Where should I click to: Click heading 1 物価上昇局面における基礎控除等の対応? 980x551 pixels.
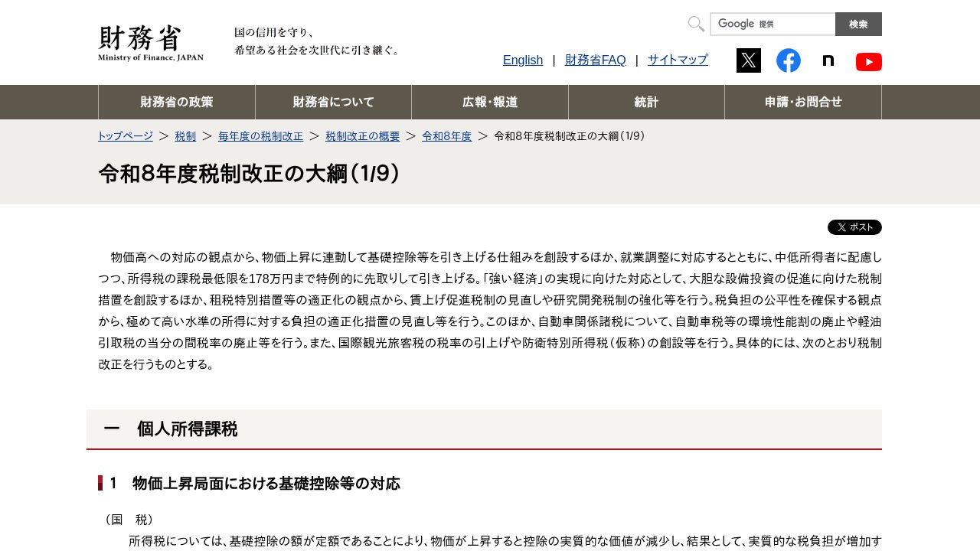255,484
